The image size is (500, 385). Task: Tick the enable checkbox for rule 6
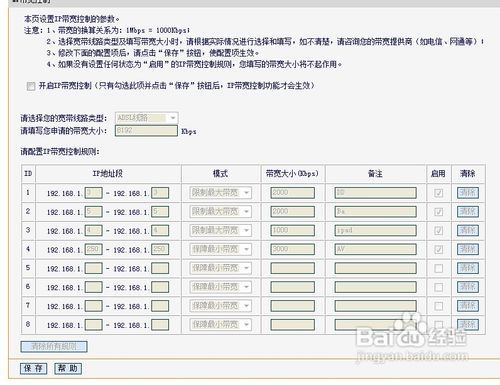click(x=439, y=287)
